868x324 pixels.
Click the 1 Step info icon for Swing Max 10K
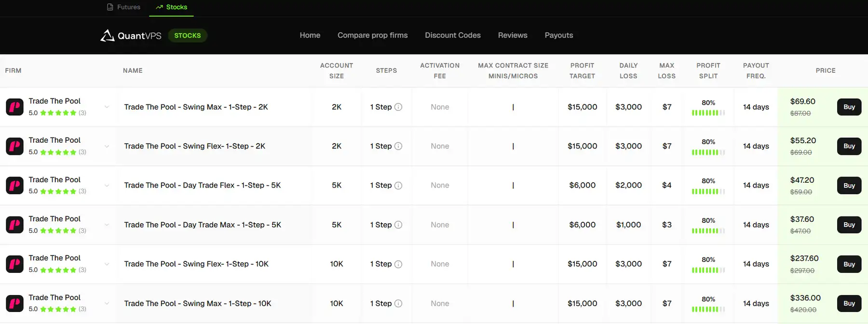click(398, 303)
